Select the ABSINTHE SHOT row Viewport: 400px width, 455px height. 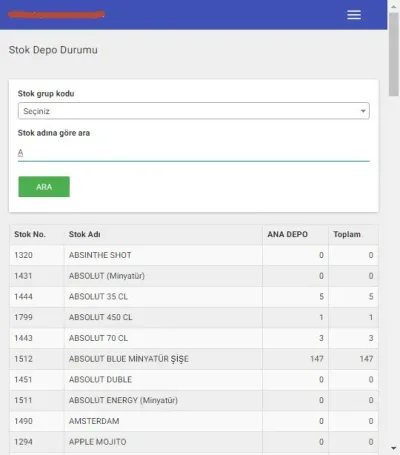pyautogui.click(x=194, y=255)
